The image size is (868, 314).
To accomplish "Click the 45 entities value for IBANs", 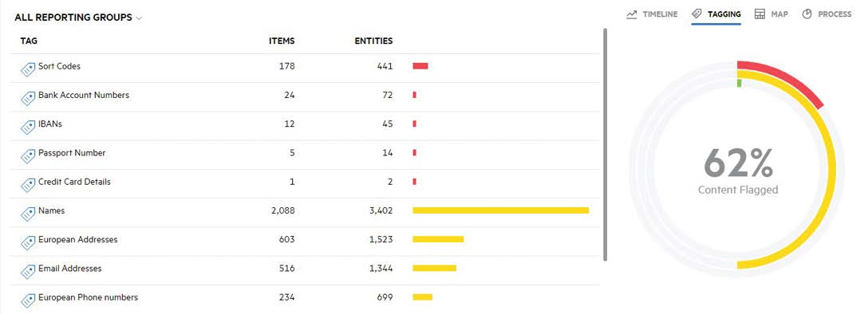I will pos(388,124).
